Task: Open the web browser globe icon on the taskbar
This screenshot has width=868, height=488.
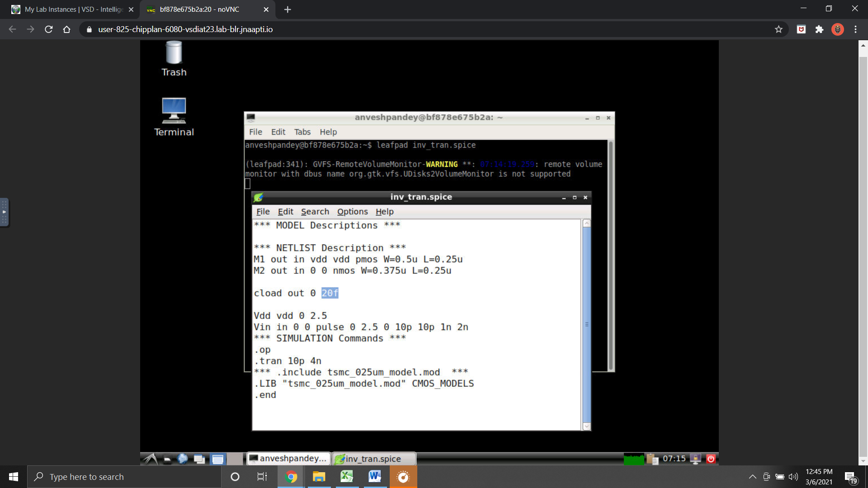Action: [x=182, y=459]
